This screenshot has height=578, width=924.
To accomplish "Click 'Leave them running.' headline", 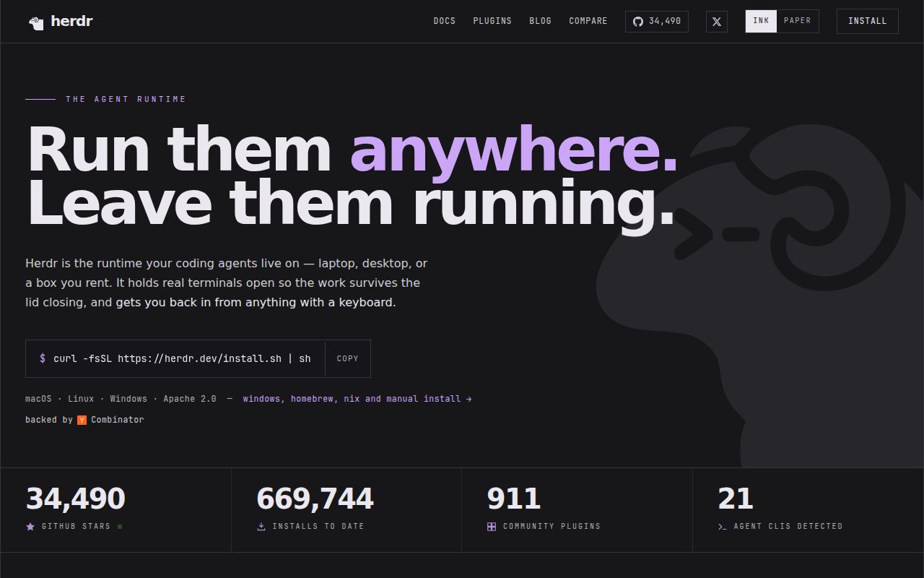I will [x=351, y=204].
